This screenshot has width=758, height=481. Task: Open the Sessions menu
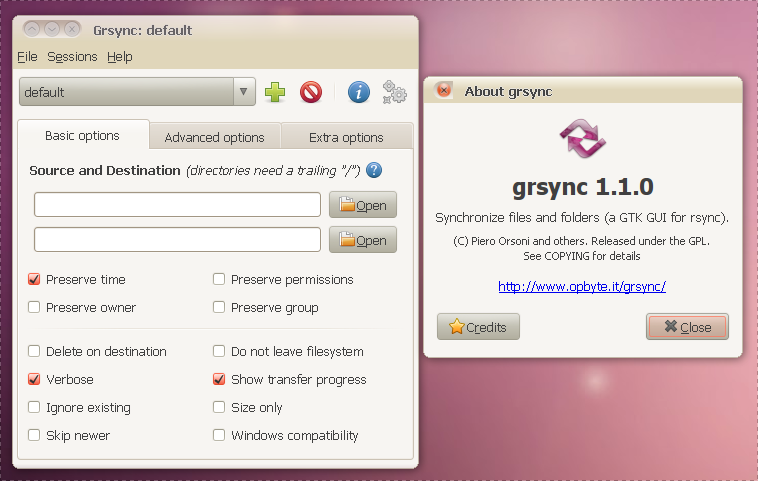(x=72, y=57)
